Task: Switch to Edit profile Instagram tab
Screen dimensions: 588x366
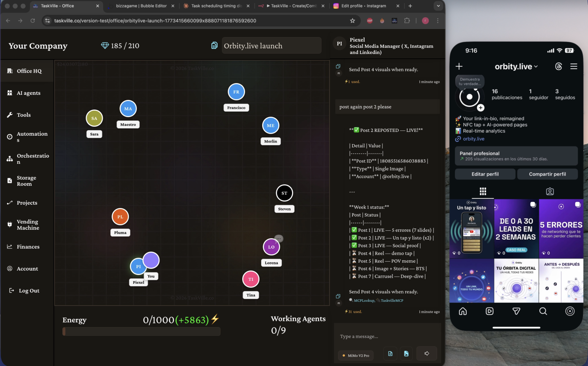Action: (366, 6)
